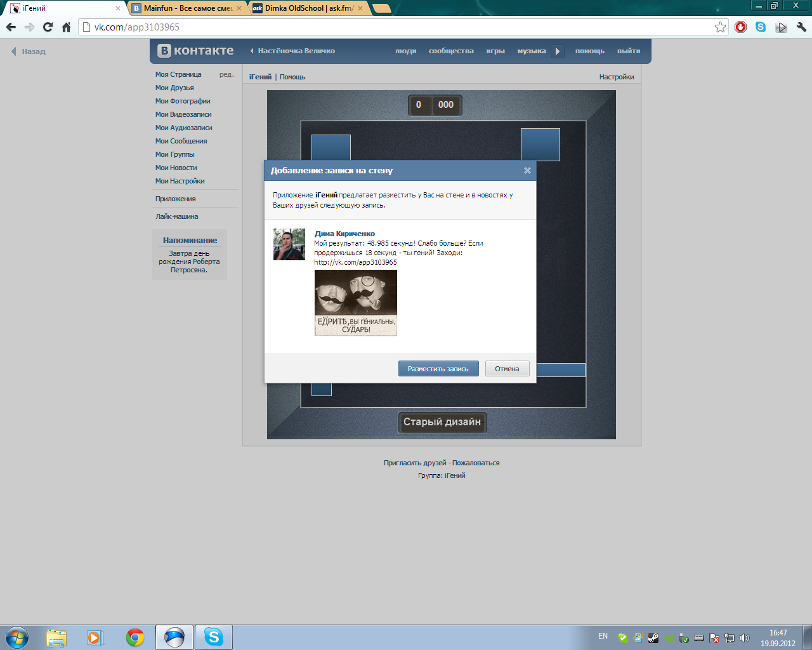Click the music play arrow button
Image resolution: width=812 pixels, height=650 pixels.
(558, 51)
